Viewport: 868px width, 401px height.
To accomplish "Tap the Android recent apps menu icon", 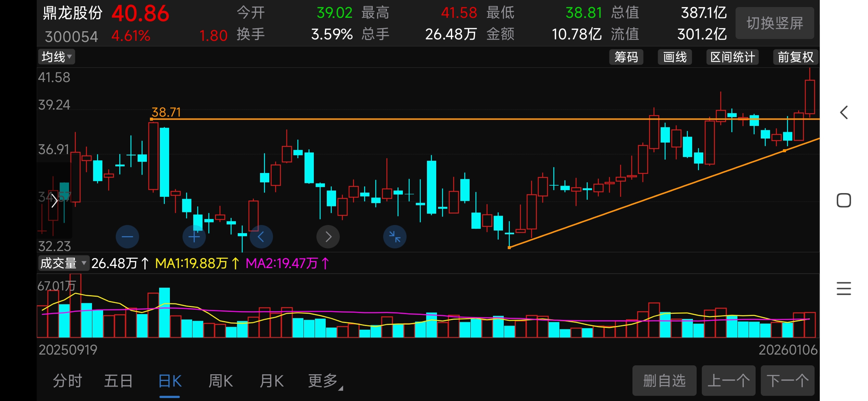I will click(x=844, y=288).
